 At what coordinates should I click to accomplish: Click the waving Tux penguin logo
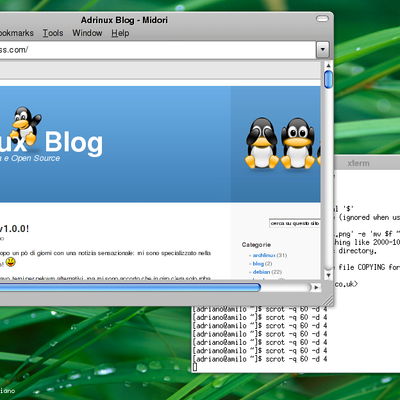[25, 126]
